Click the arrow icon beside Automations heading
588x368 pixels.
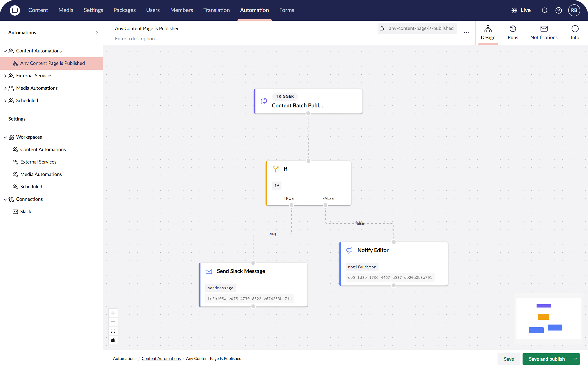(x=96, y=33)
